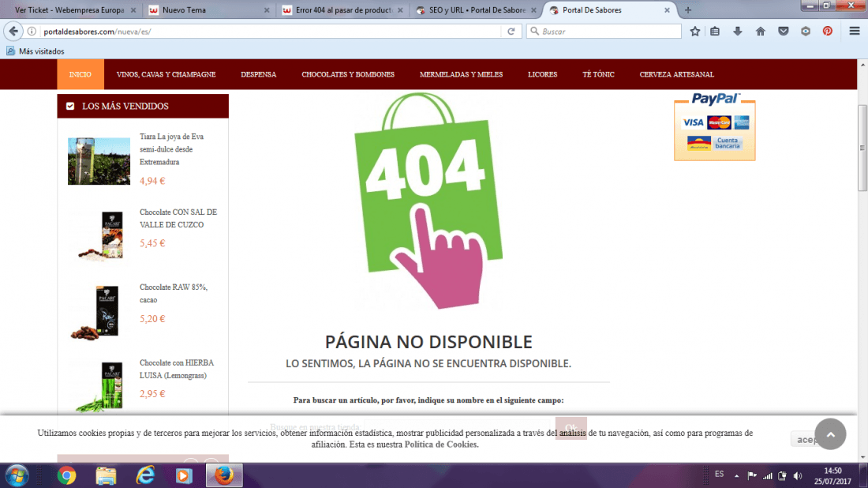The height and width of the screenshot is (488, 868).
Task: Click the scrollbar up arrow
Action: pyautogui.click(x=862, y=65)
